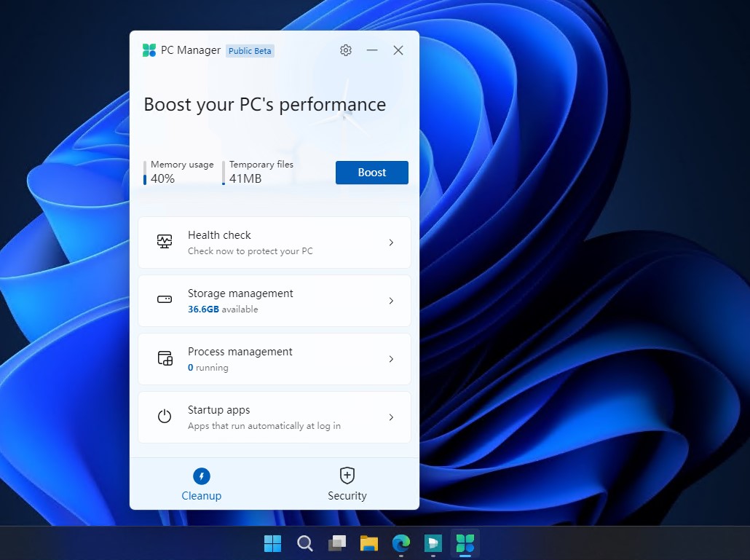The width and height of the screenshot is (750, 560).
Task: Click the 'Health check' title
Action: coord(219,235)
